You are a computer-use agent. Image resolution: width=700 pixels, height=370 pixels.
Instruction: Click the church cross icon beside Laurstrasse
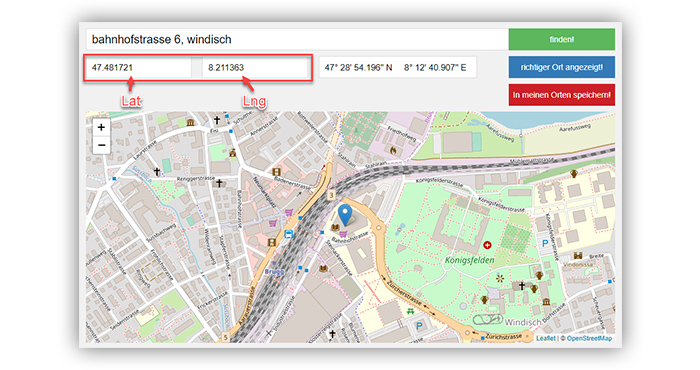(x=157, y=171)
